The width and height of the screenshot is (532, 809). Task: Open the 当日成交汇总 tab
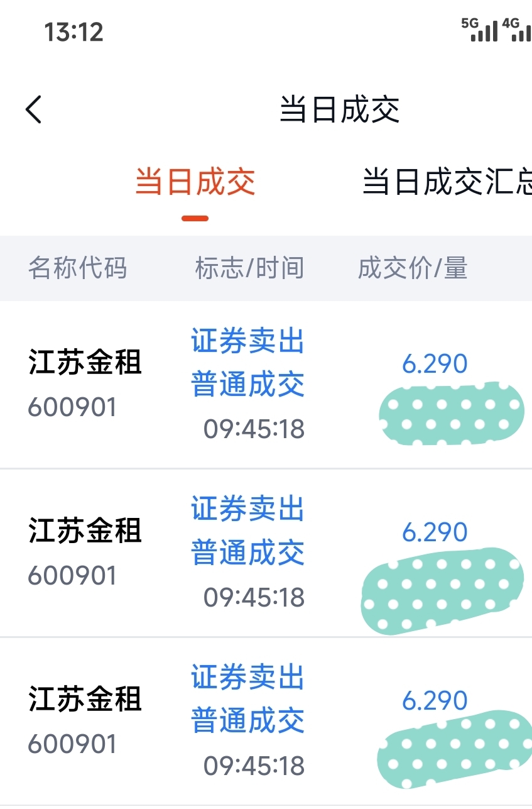[447, 183]
